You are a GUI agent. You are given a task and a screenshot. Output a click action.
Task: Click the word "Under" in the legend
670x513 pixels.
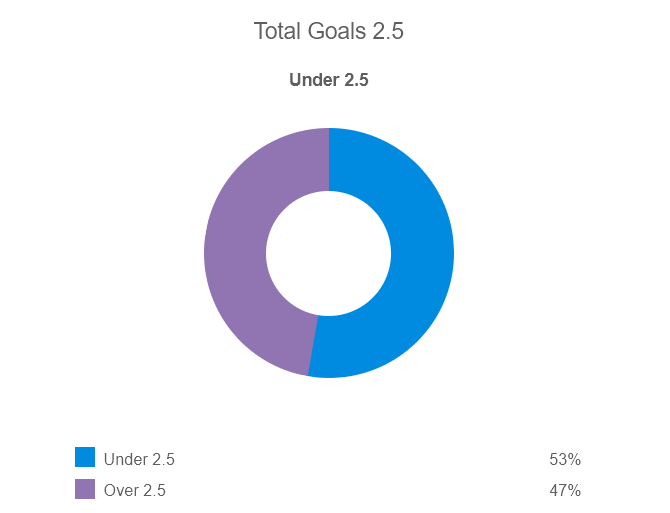[124, 460]
